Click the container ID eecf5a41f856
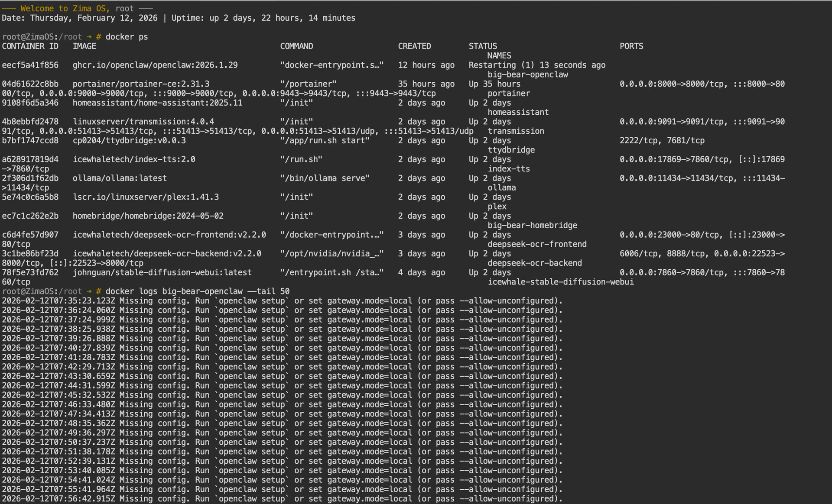Screen dimensions: 832x504 (x=30, y=65)
